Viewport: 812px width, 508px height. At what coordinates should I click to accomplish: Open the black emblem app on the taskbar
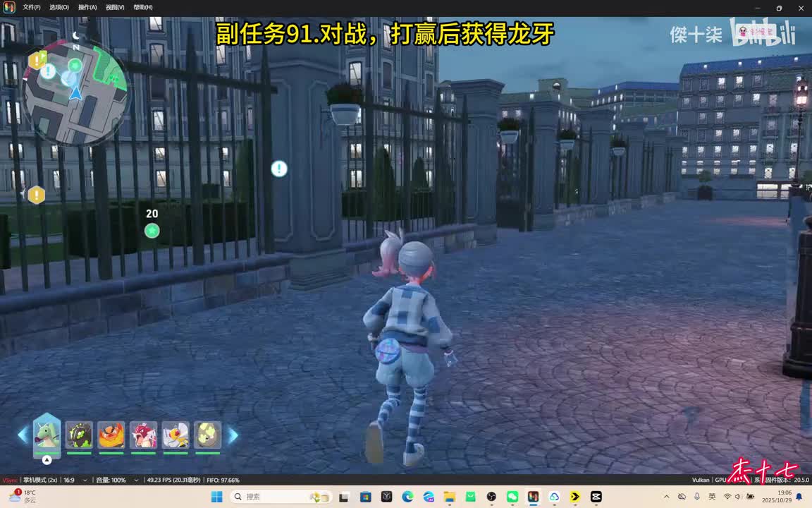(x=386, y=497)
